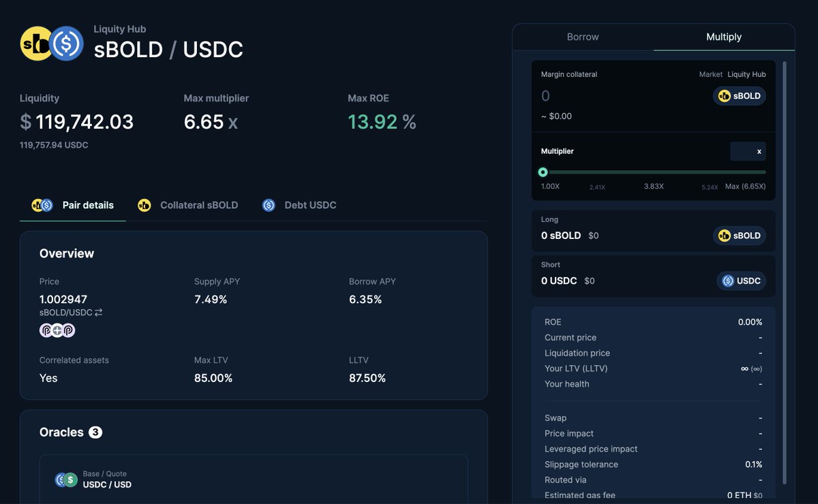Click the sBOLD token icon in the Long row
This screenshot has width=818, height=504.
[725, 235]
